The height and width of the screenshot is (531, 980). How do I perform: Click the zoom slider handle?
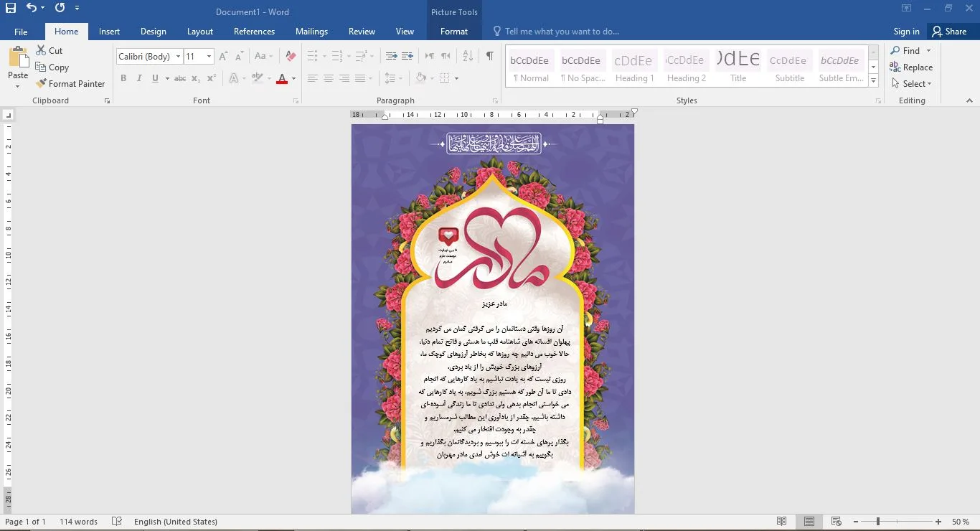pyautogui.click(x=877, y=522)
